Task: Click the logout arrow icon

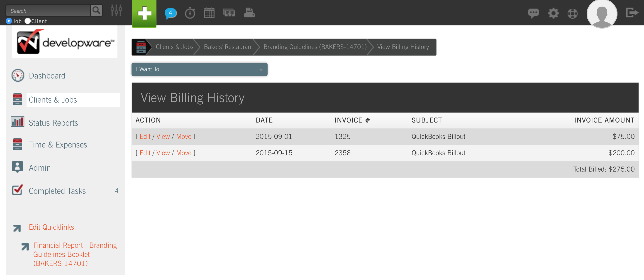Action: tap(632, 12)
